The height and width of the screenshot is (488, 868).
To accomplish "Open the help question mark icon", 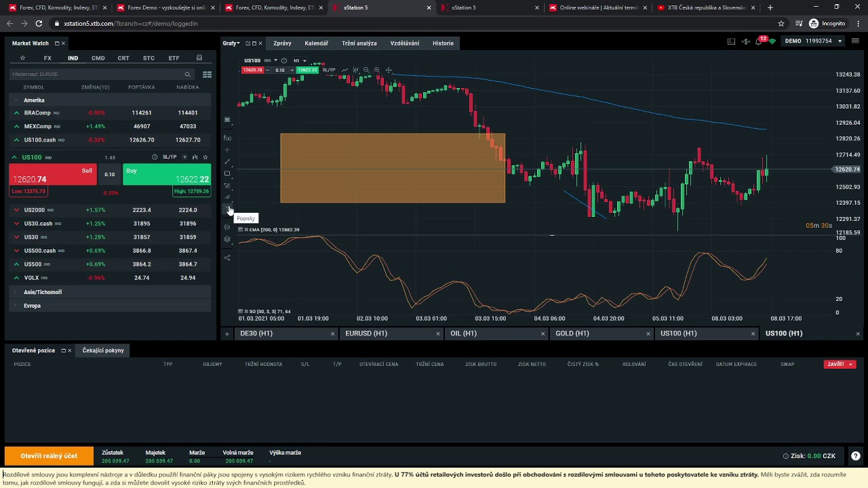I will 856,456.
